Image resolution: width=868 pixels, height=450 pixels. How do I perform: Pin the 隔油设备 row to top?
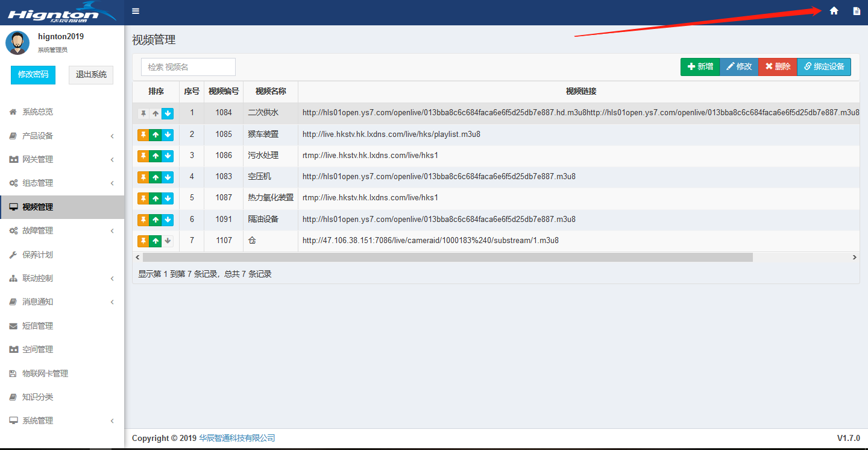click(143, 220)
